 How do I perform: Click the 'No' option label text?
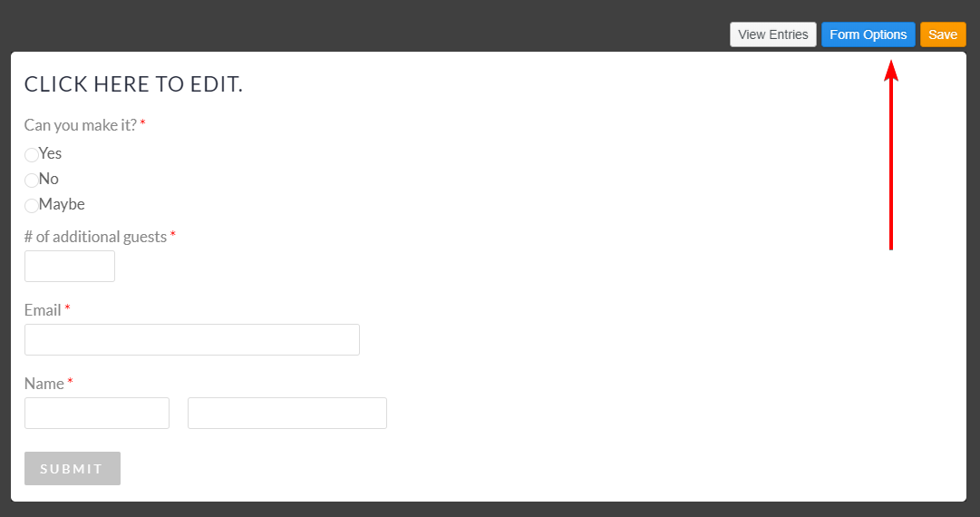point(49,179)
